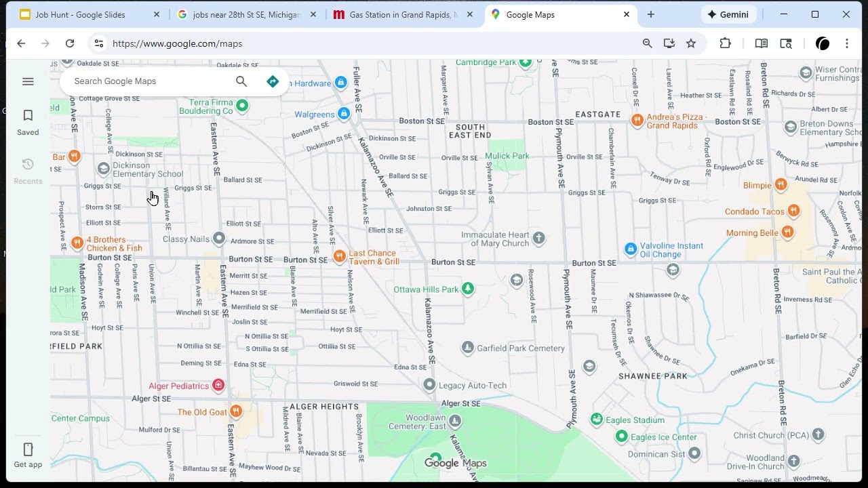
Task: Open the browser three-dot menu
Action: tap(847, 43)
